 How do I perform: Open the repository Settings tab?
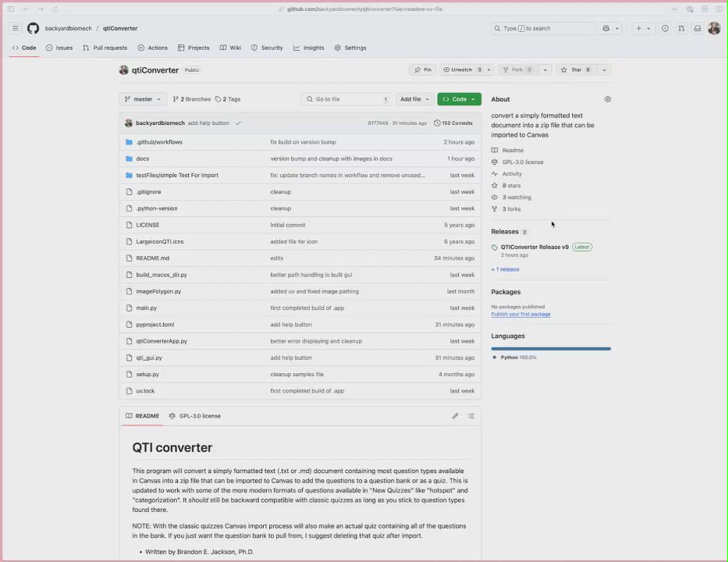point(350,48)
